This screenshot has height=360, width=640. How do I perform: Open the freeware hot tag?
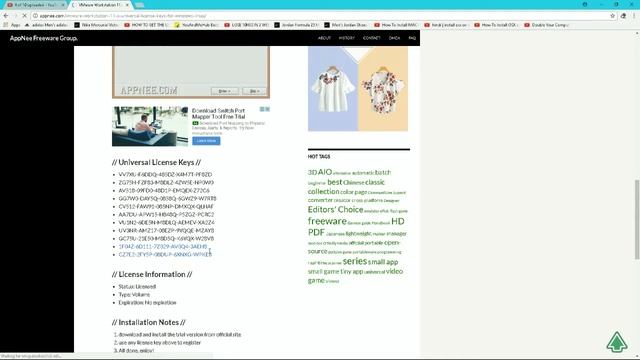pyautogui.click(x=327, y=221)
